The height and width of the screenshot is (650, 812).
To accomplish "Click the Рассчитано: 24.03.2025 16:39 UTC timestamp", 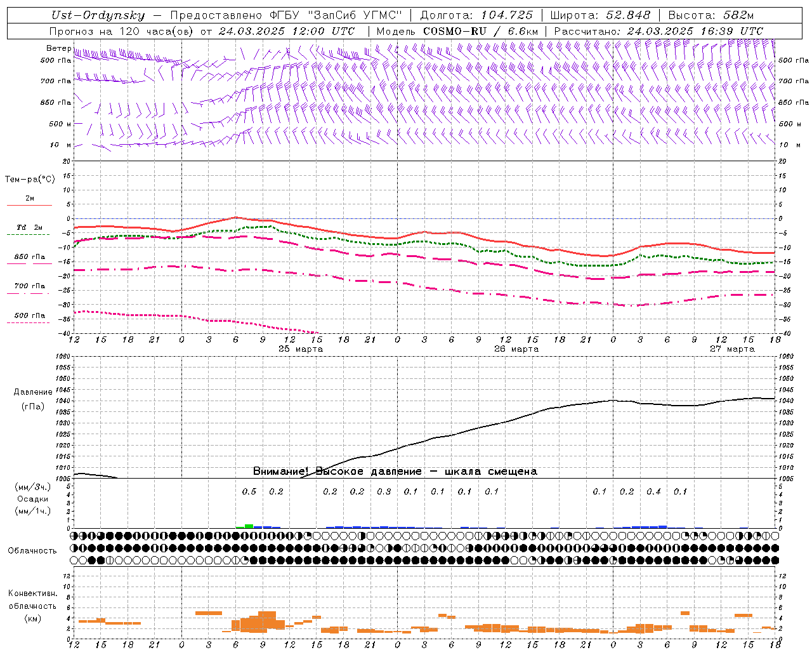I will (x=658, y=31).
